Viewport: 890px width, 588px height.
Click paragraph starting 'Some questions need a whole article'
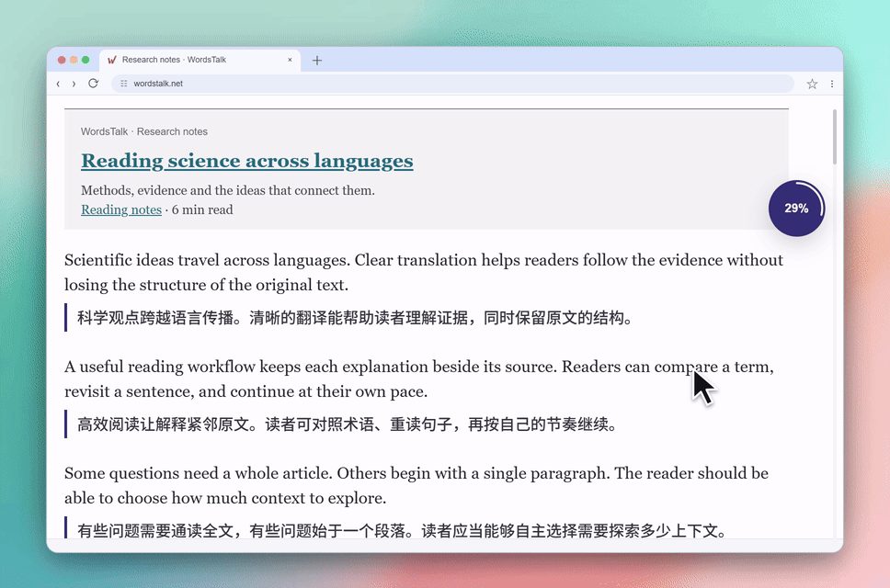pos(416,485)
